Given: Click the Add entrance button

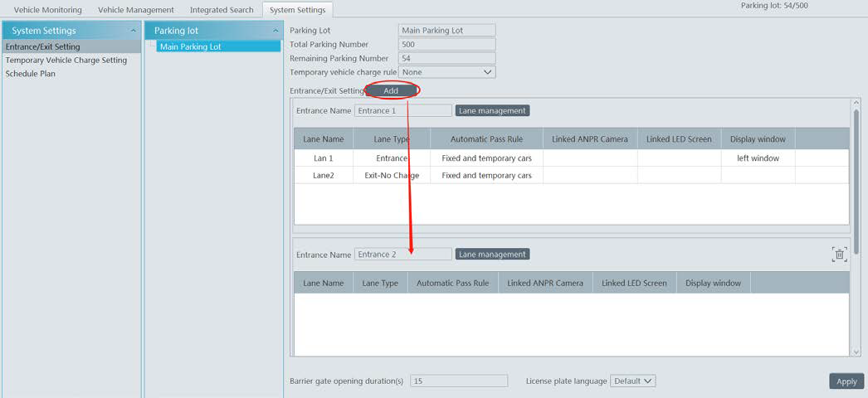Looking at the screenshot, I should click(391, 90).
